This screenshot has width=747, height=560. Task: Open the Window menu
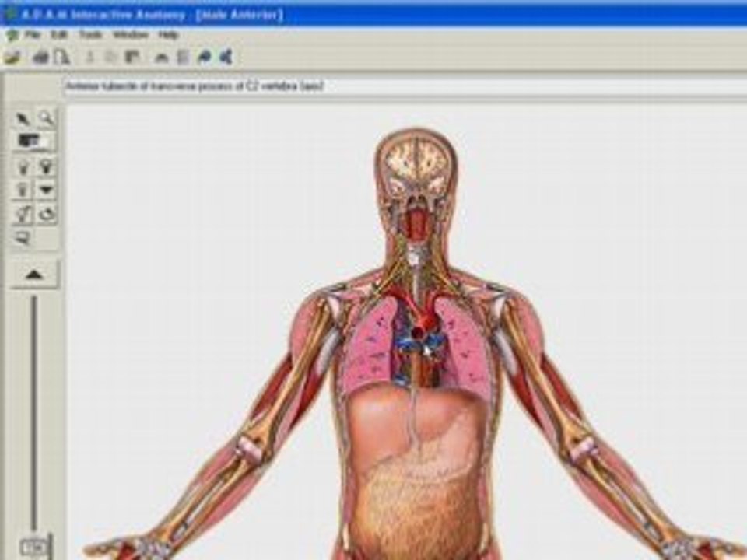coord(131,35)
